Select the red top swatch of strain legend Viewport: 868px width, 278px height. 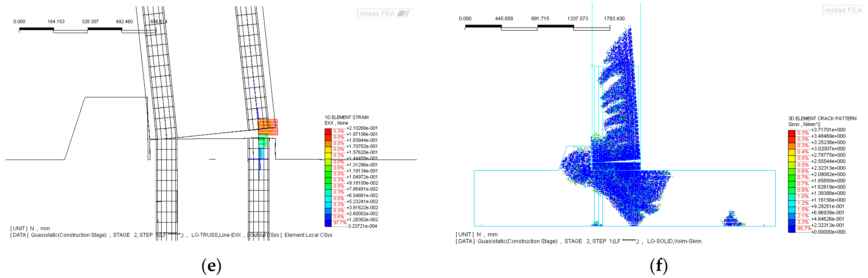328,131
